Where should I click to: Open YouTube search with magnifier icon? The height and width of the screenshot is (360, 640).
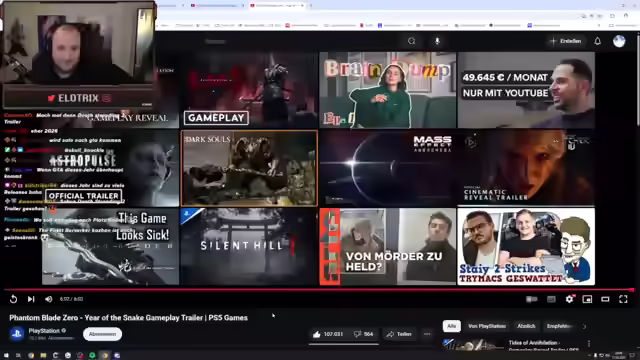(411, 41)
